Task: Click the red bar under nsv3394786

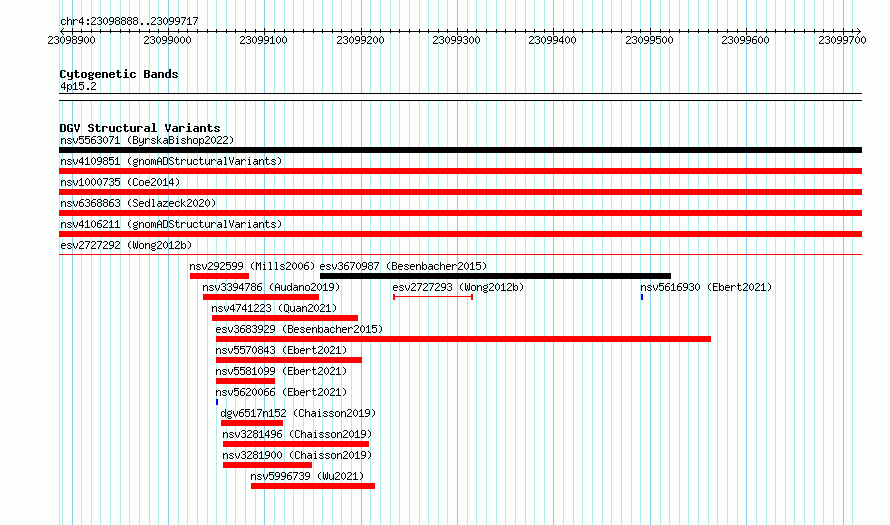Action: pyautogui.click(x=261, y=297)
